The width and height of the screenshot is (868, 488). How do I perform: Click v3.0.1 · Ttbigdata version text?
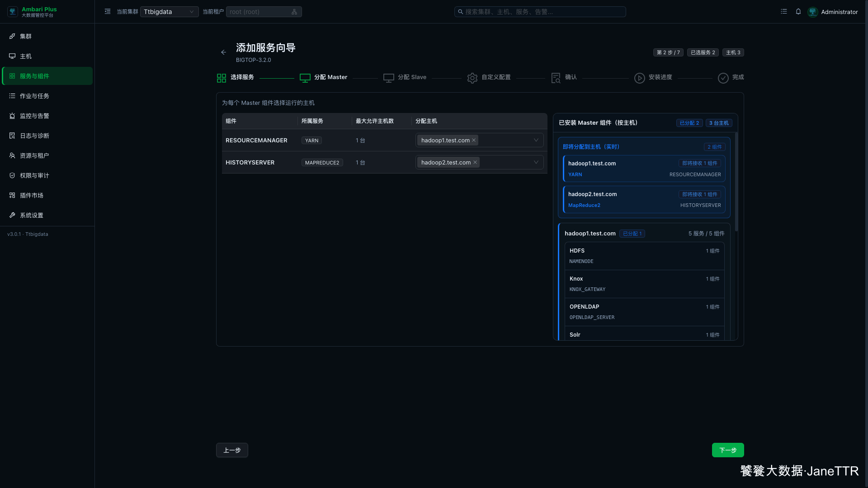pyautogui.click(x=28, y=234)
